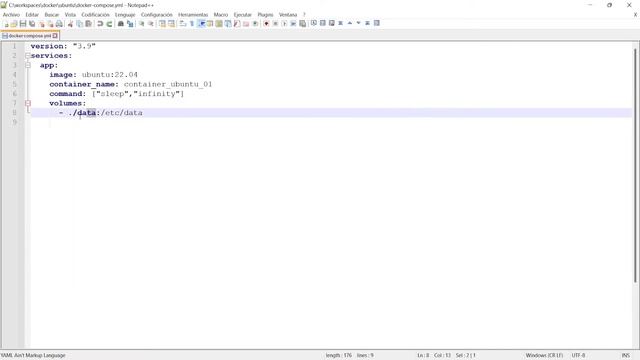This screenshot has width=640, height=360.
Task: Open the Vista menu
Action: pyautogui.click(x=70, y=15)
